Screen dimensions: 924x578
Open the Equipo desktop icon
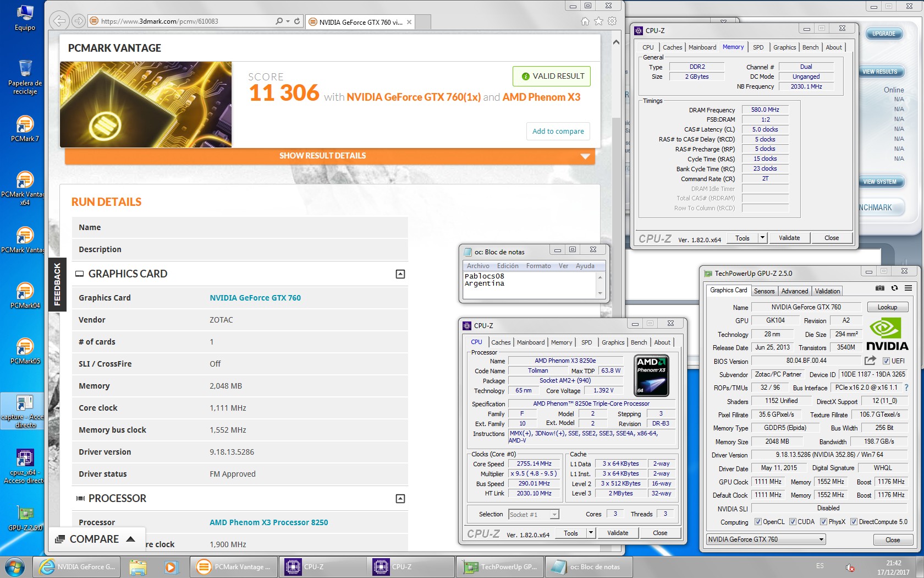[x=25, y=17]
